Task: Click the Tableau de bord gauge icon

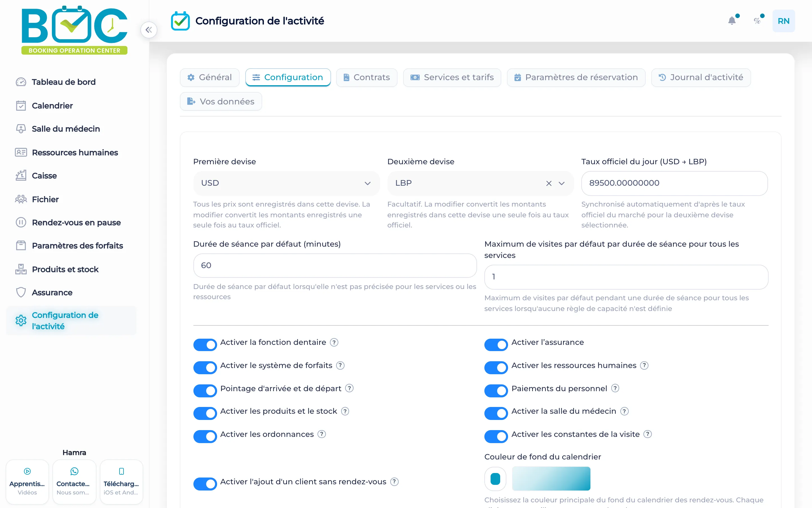Action: point(21,82)
